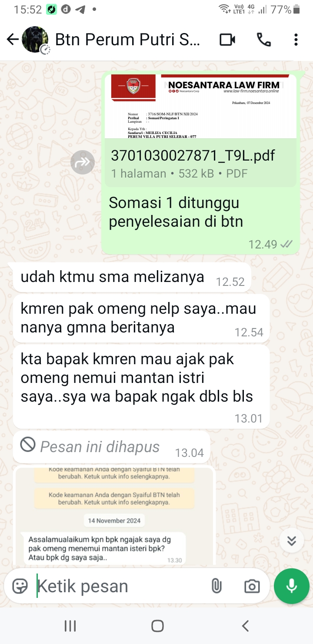Image resolution: width=313 pixels, height=644 pixels.
Task: Jump to latest messages with double-chevron button
Action: point(292,540)
